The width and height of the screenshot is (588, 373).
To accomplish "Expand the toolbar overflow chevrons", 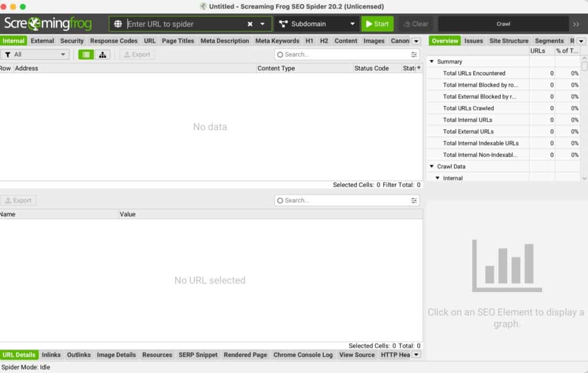I will (576, 24).
